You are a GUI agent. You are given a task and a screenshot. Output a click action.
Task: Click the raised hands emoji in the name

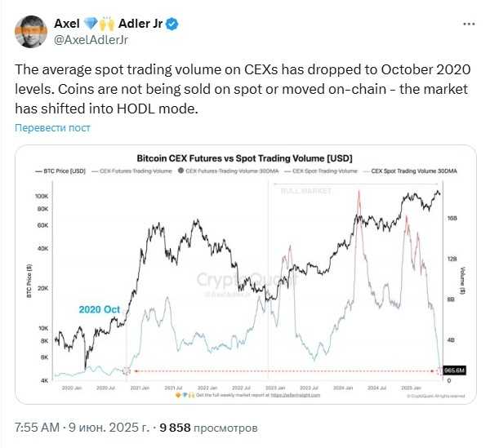click(108, 24)
